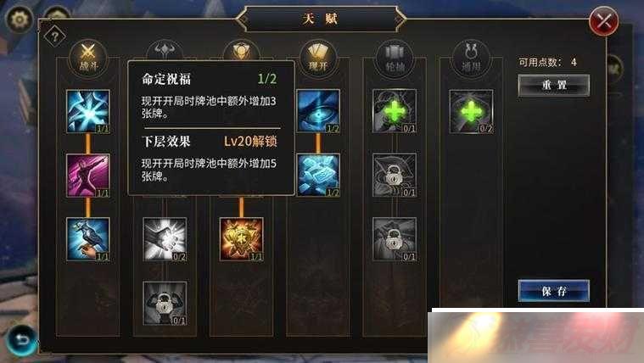Select the lightning burst talent in the 战斗 column

pyautogui.click(x=88, y=111)
